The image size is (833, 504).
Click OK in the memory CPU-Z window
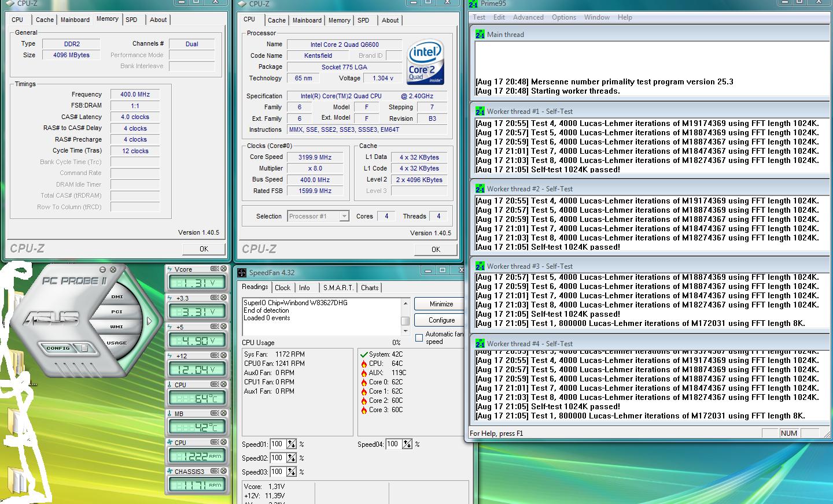tap(204, 249)
